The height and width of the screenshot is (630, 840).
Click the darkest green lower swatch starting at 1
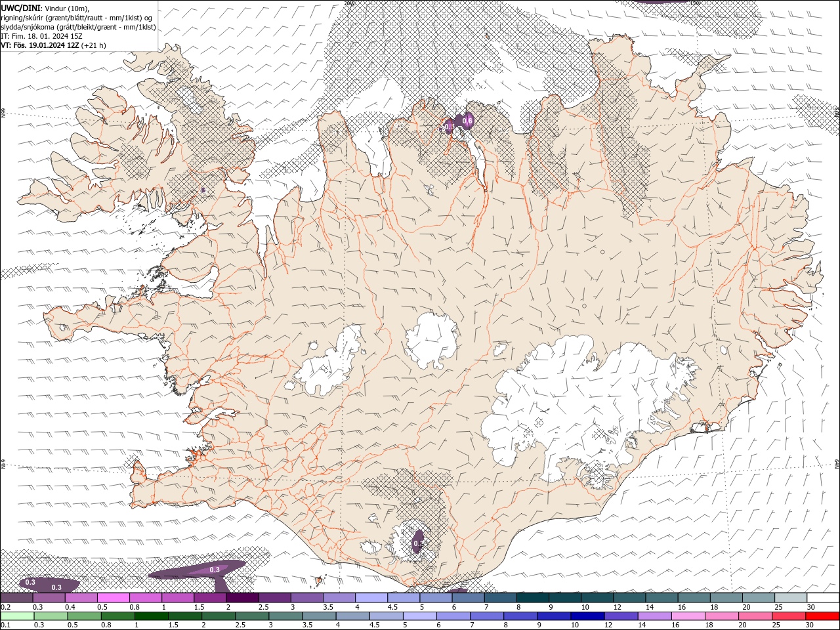[151, 616]
